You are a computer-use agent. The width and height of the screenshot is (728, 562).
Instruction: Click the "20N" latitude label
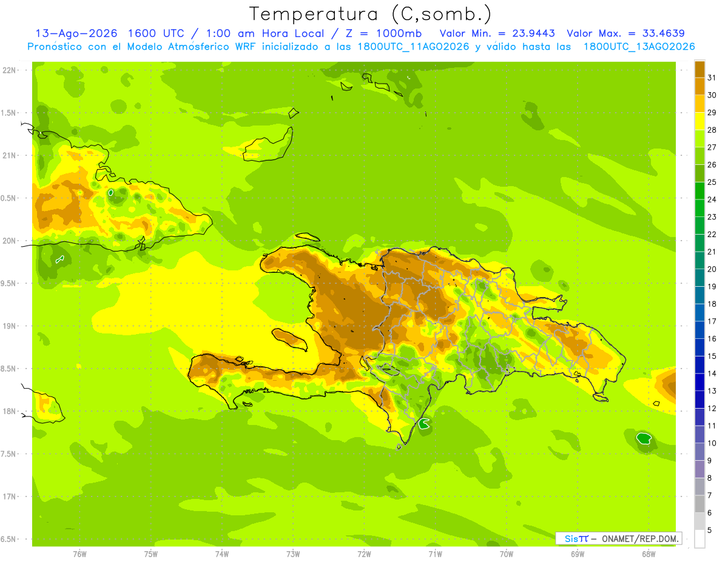click(x=9, y=241)
